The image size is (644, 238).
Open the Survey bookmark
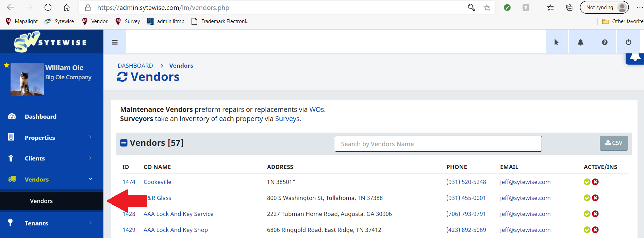[x=128, y=21]
